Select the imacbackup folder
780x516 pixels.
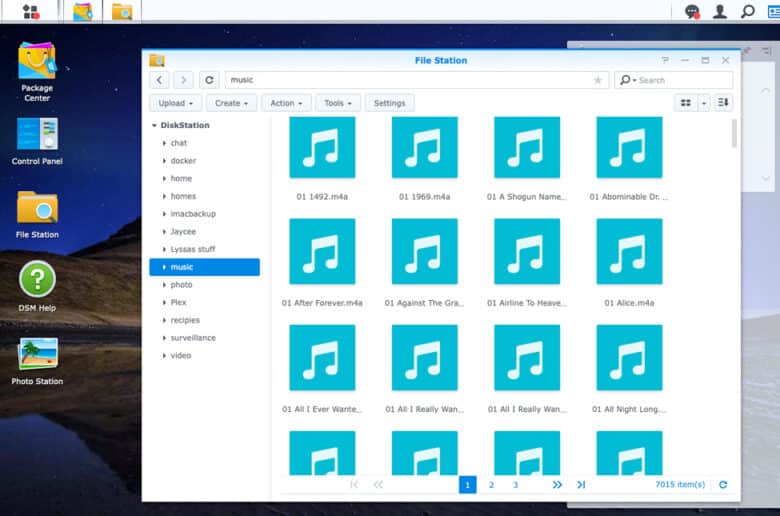coord(193,213)
